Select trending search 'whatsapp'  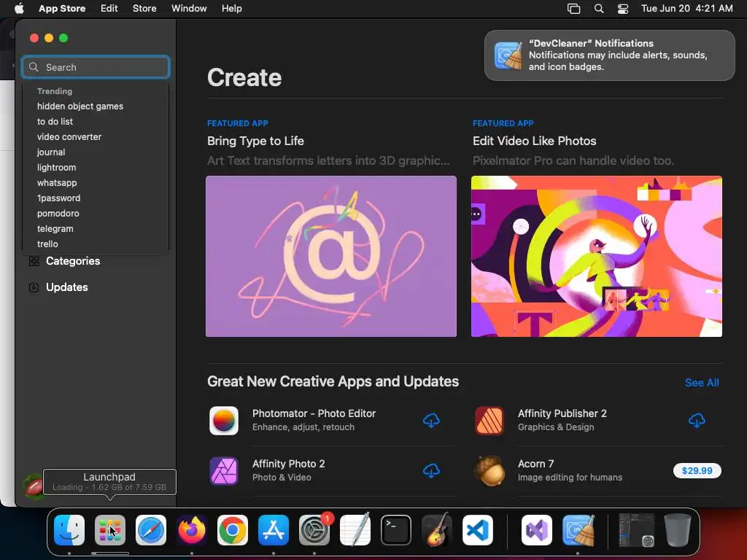tap(57, 182)
